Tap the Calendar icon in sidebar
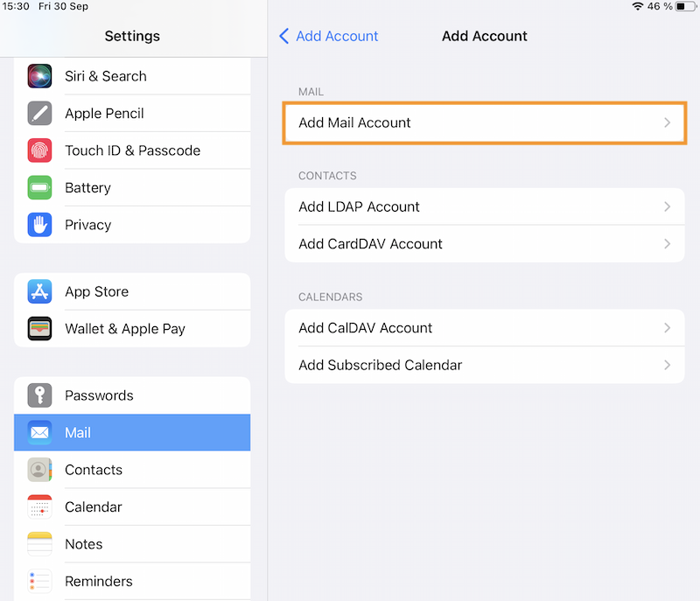Viewport: 700px width, 601px height. point(39,507)
